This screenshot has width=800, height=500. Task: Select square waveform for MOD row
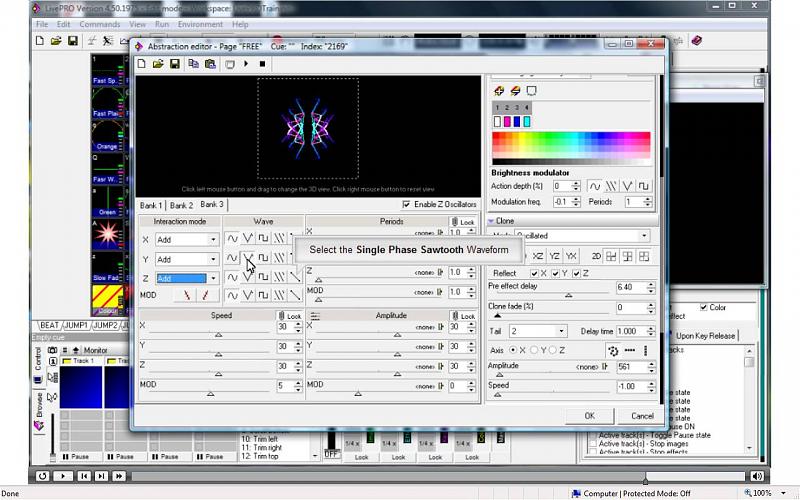point(263,295)
